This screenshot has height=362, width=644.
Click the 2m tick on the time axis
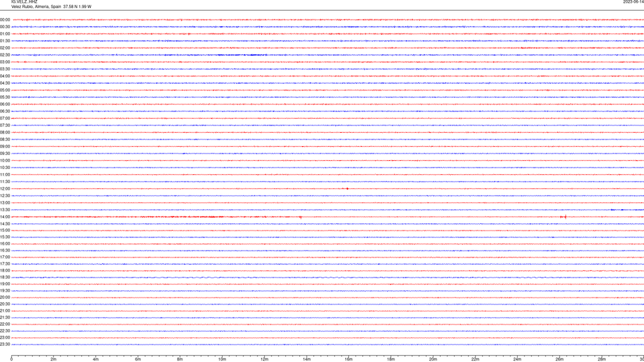[x=54, y=359]
